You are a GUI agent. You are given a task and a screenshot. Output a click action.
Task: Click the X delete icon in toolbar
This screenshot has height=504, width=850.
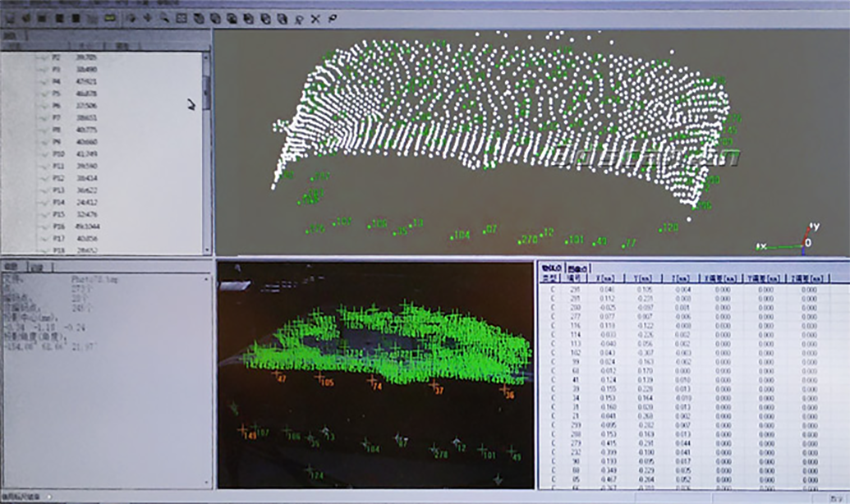315,18
